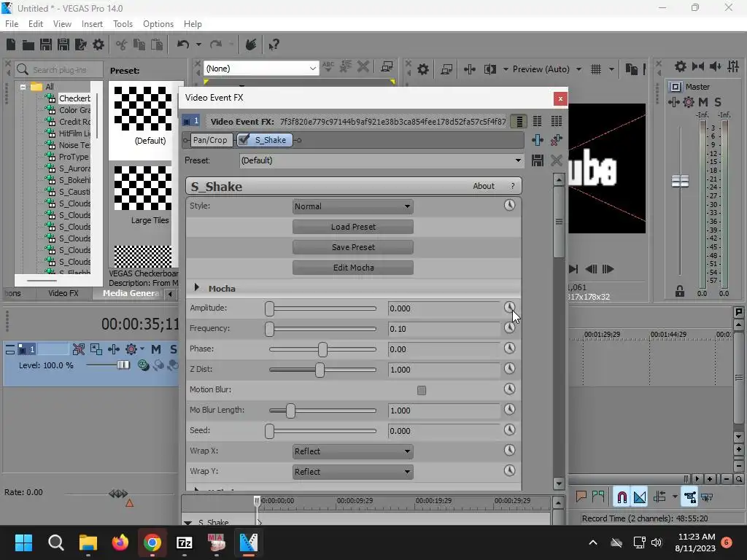
Task: Enable the Motion Blur checkbox
Action: pyautogui.click(x=422, y=391)
